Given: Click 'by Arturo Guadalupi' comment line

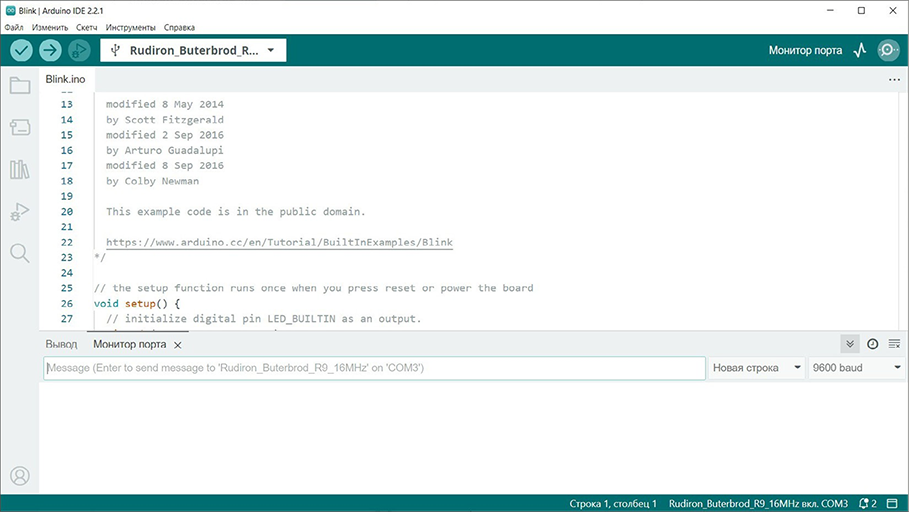Looking at the screenshot, I should tap(165, 150).
